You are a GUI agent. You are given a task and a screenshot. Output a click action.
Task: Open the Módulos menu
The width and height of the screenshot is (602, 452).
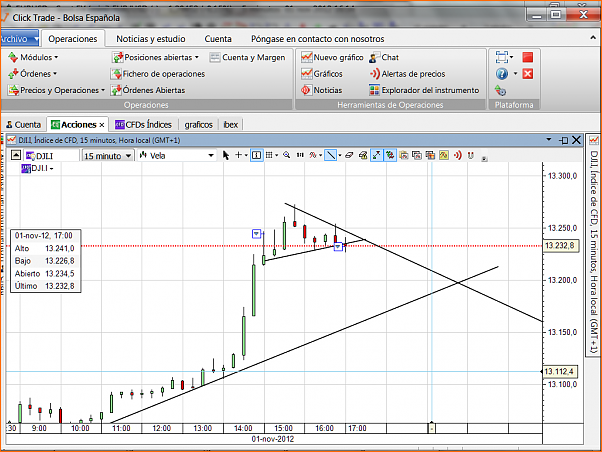33,57
